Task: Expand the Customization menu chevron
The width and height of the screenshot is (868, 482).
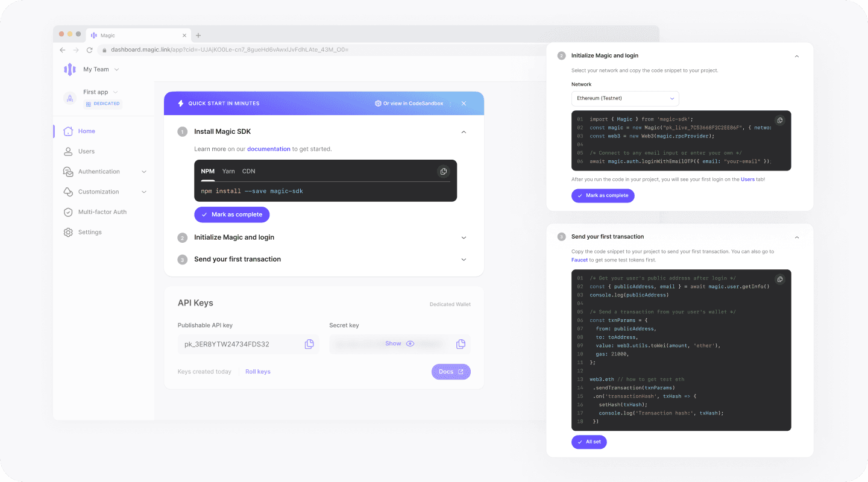Action: point(144,192)
